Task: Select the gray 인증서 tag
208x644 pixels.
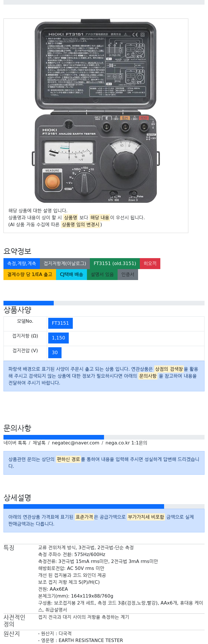Action: click(x=128, y=275)
